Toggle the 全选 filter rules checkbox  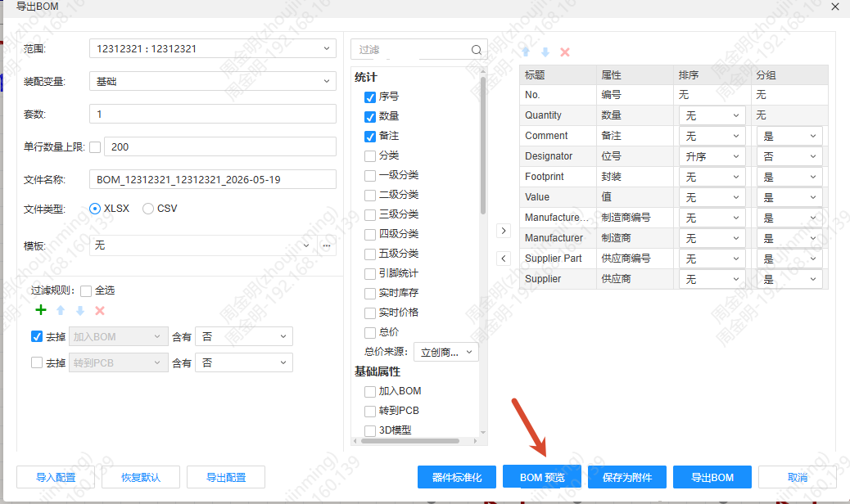point(86,290)
